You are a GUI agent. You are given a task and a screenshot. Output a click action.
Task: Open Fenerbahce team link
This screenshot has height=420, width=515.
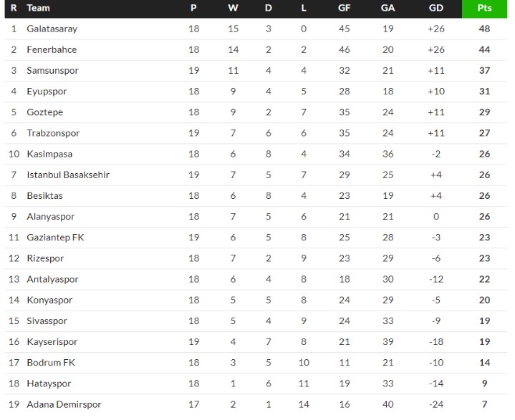[x=52, y=49]
